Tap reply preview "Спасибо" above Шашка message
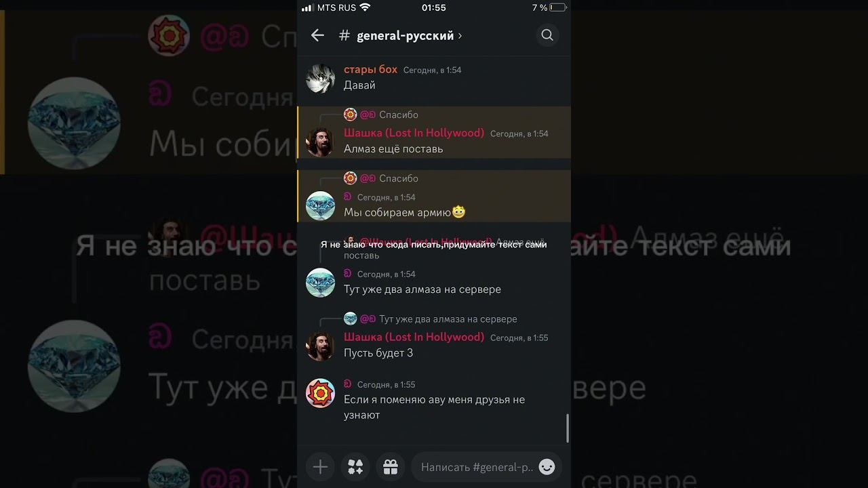Image resolution: width=868 pixels, height=488 pixels. pos(399,115)
